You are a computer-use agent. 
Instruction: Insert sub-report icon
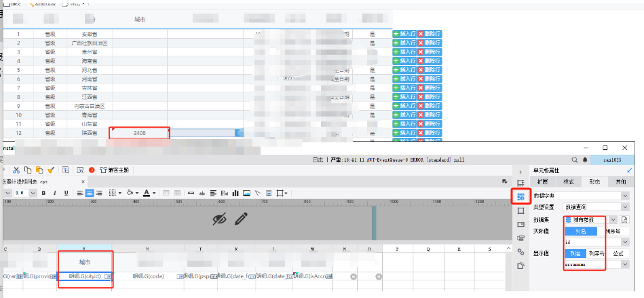pos(269,193)
